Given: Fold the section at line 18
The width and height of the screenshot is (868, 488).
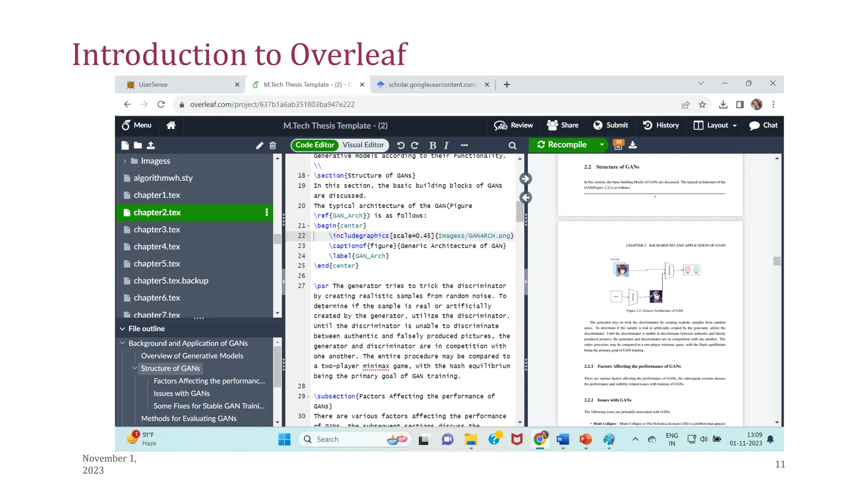Looking at the screenshot, I should 309,176.
